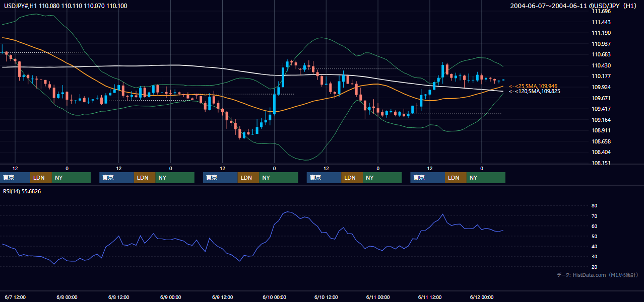Click the 111.696 price axis label

(x=601, y=11)
